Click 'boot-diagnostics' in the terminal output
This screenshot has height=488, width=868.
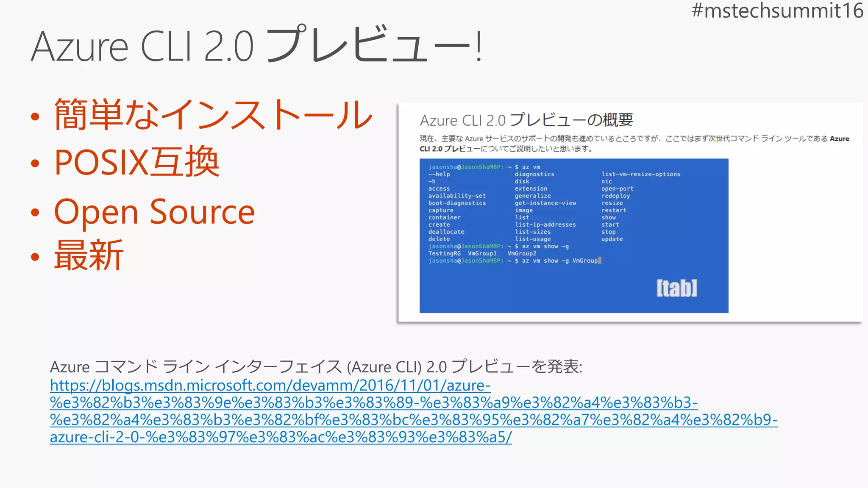[x=457, y=203]
